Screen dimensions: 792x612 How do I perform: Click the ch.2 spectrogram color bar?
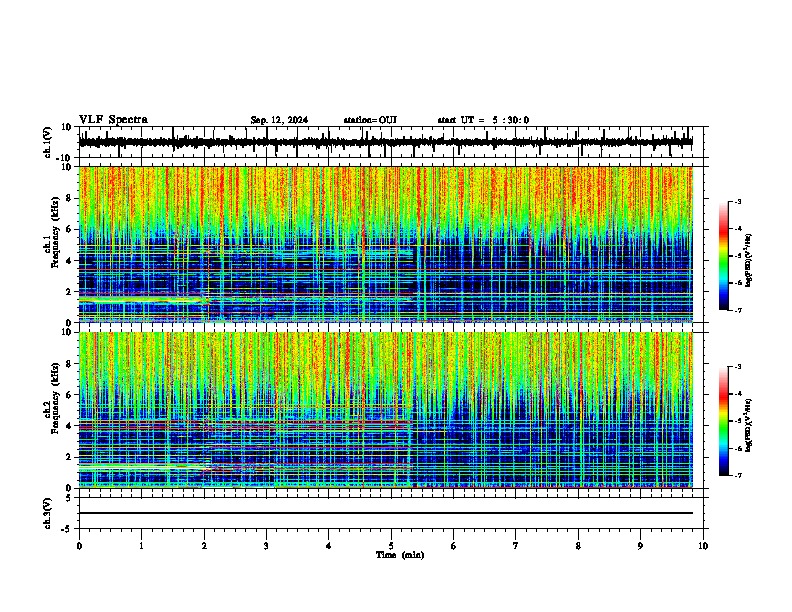723,421
